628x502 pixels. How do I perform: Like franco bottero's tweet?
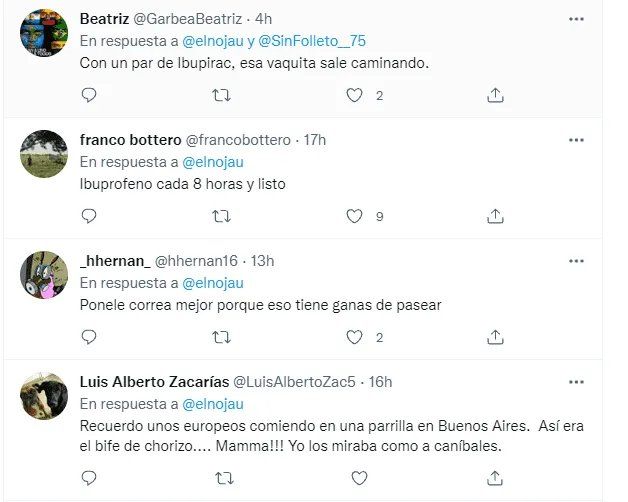pos(354,215)
